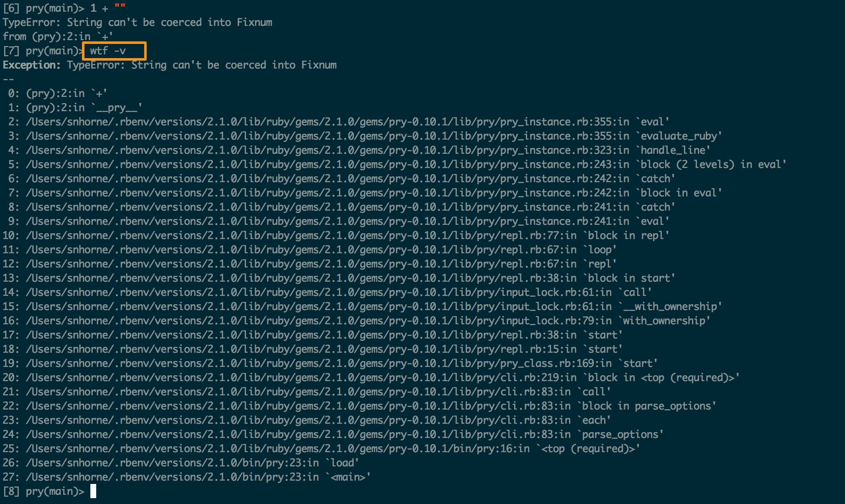Click `evaluate_ruby' in frame 3
This screenshot has width=845, height=504.
click(x=679, y=136)
